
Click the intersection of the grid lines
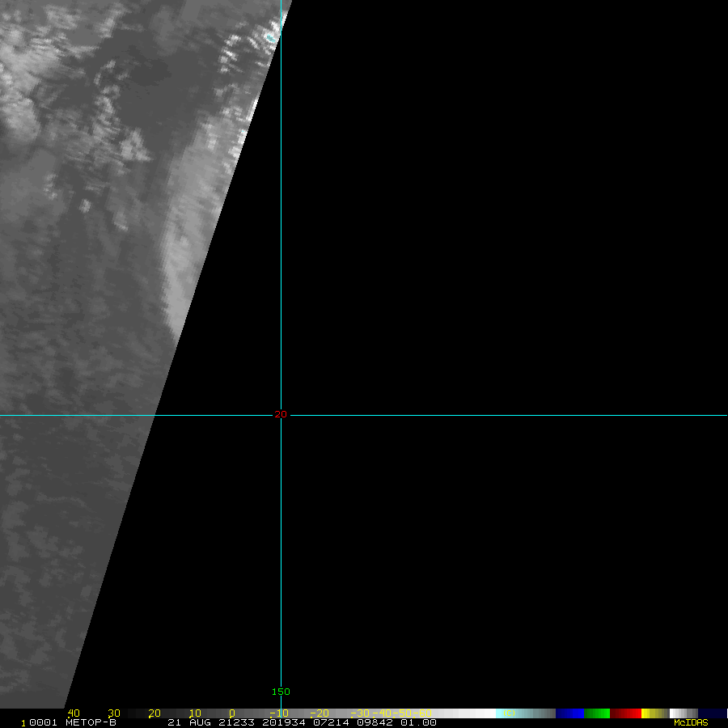pos(281,415)
